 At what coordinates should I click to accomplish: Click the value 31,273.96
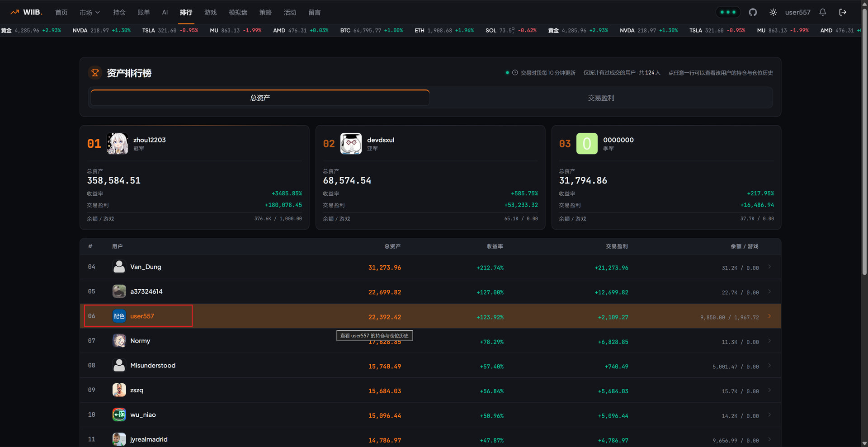385,268
